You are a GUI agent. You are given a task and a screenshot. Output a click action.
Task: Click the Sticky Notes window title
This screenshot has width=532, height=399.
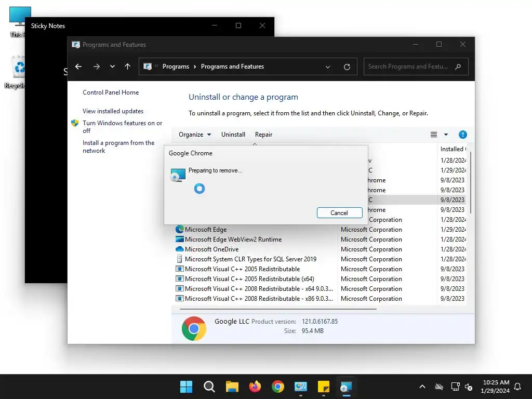(48, 26)
